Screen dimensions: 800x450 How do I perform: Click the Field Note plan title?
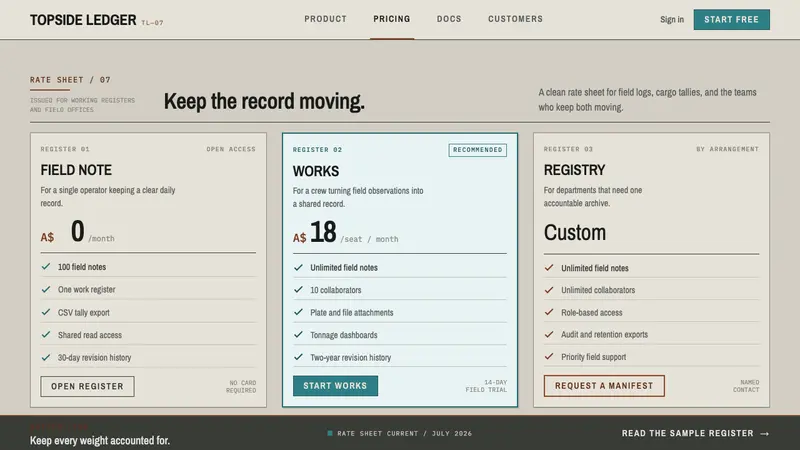76,170
